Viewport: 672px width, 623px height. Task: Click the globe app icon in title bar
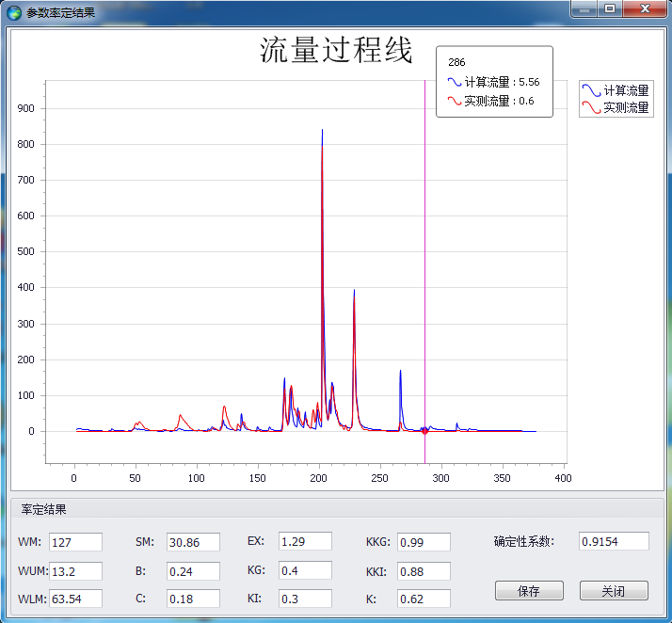[x=14, y=12]
